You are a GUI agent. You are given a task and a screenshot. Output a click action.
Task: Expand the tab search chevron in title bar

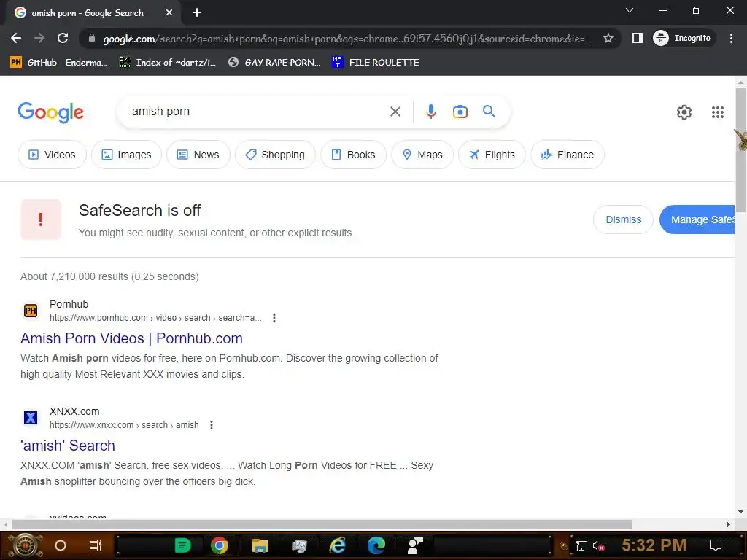pyautogui.click(x=630, y=10)
